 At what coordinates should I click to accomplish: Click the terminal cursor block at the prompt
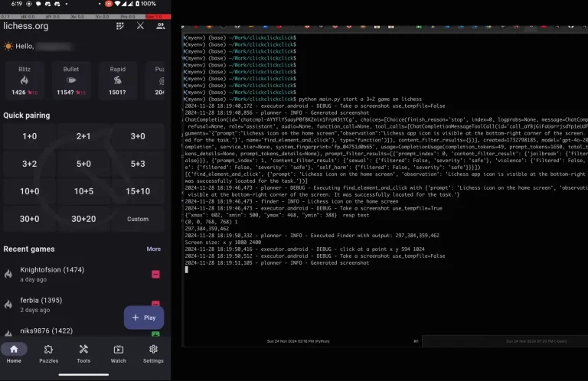click(186, 269)
